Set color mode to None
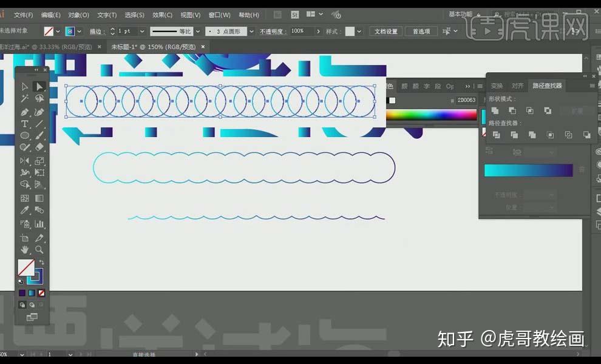 (x=41, y=293)
